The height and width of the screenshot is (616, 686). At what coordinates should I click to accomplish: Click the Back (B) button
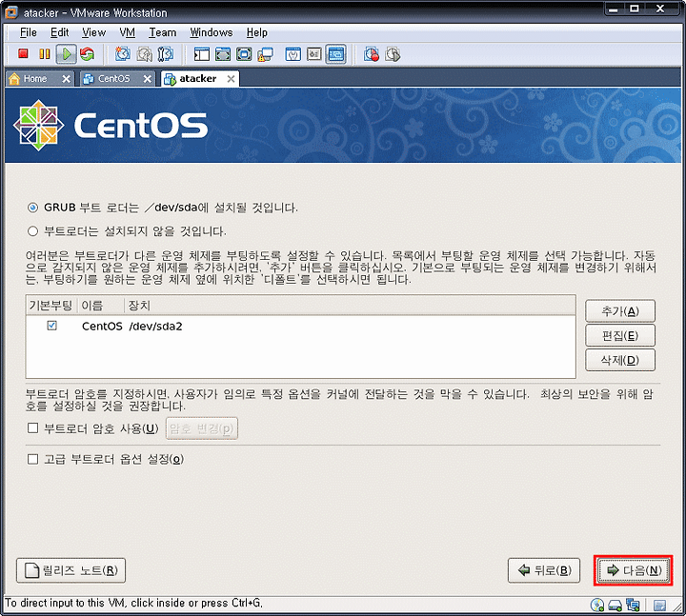click(544, 570)
